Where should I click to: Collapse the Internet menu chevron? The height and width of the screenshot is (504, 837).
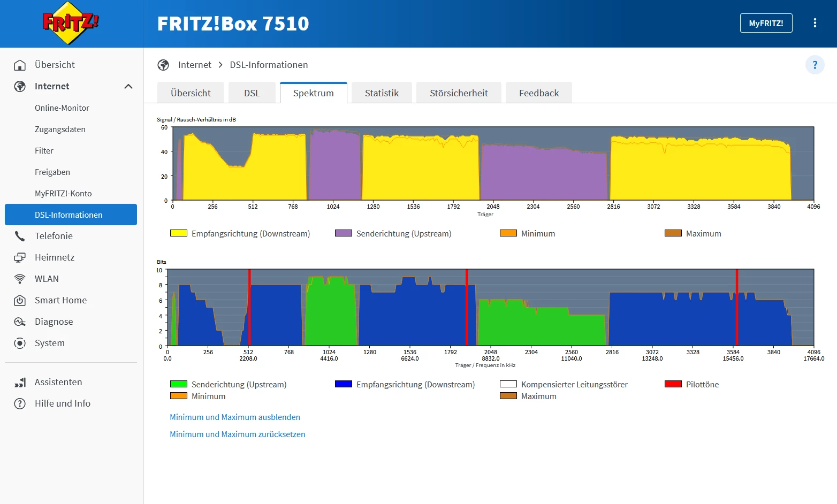click(x=128, y=86)
